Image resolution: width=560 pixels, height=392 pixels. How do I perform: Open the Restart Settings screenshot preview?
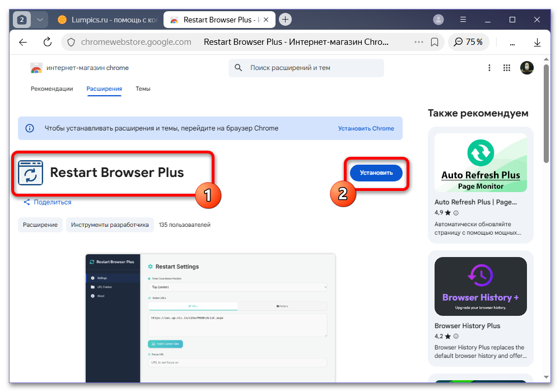[x=211, y=318]
